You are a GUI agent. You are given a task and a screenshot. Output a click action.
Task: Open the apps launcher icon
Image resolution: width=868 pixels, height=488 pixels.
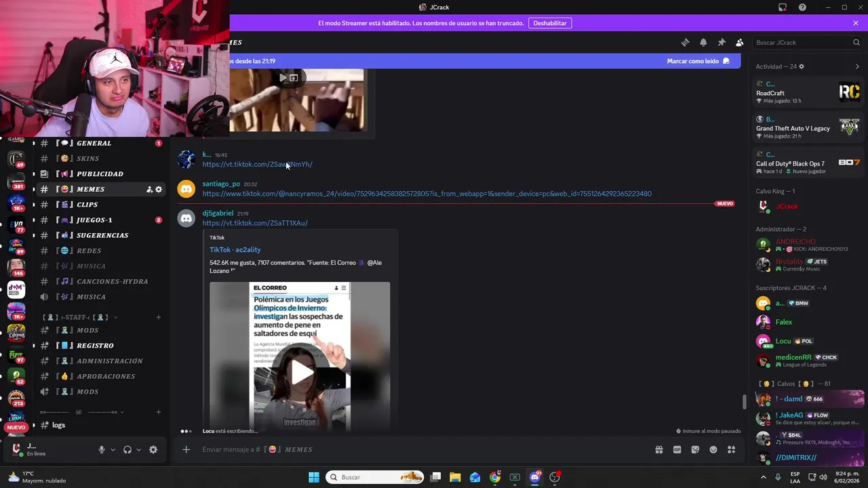click(731, 449)
